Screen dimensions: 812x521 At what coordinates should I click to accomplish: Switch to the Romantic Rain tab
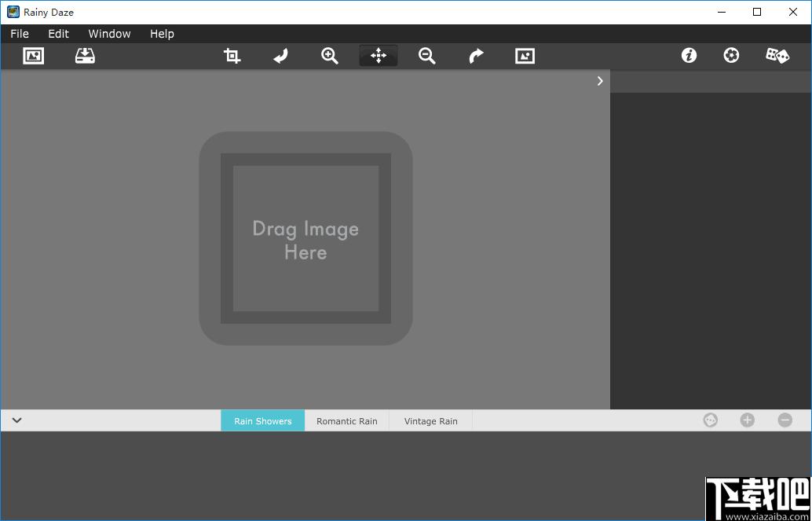pyautogui.click(x=347, y=421)
